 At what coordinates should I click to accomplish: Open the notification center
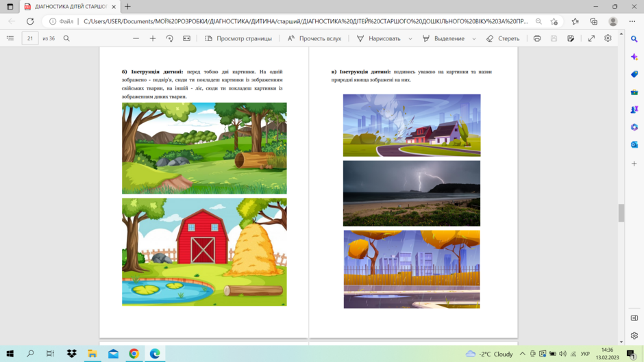pyautogui.click(x=631, y=354)
